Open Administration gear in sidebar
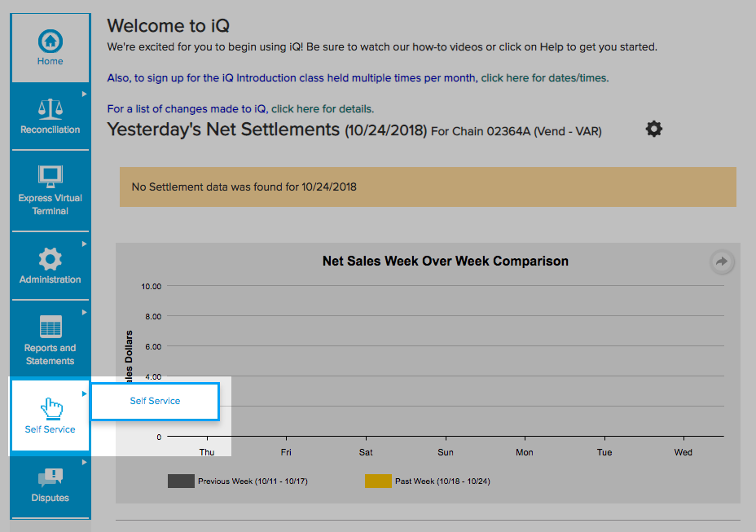This screenshot has width=756, height=532. [x=51, y=259]
